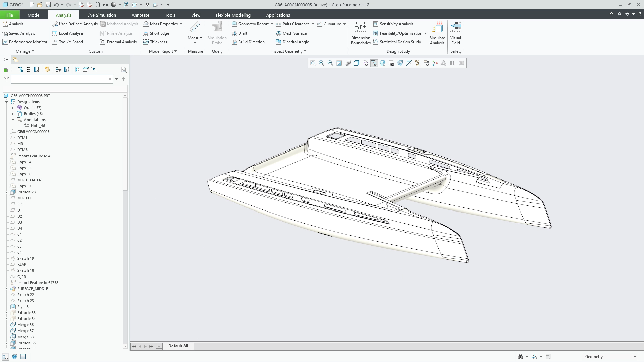
Task: Open Excel Analysis
Action: click(68, 33)
